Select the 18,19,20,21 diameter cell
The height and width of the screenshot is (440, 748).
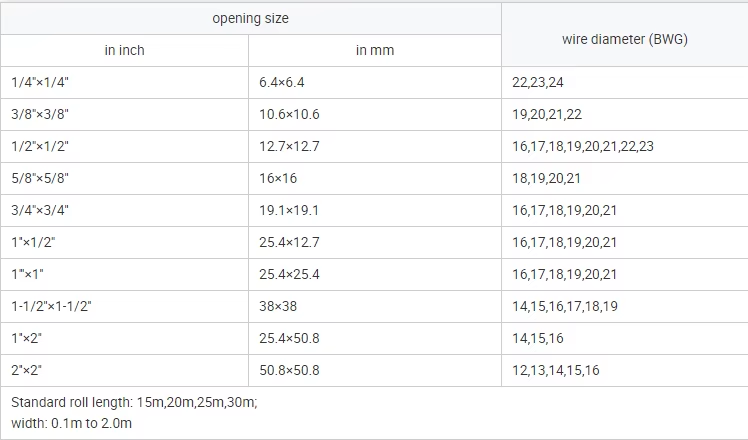tap(625, 178)
